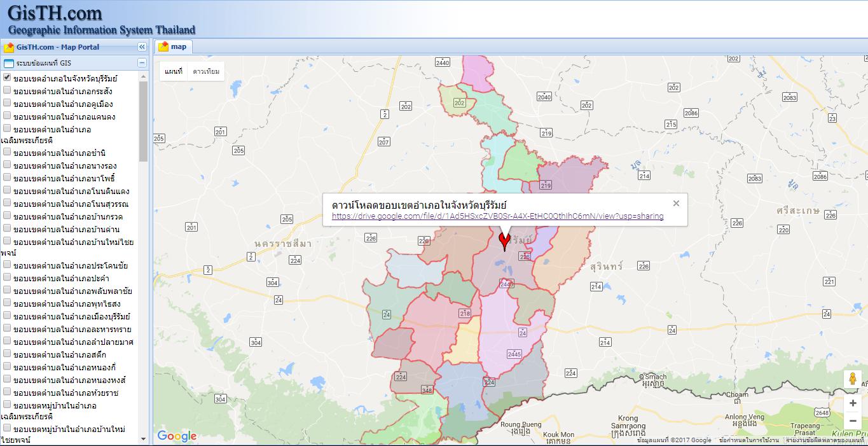Tick ขอบเขตตำบลในอำเภอลำปลายมาศ checkbox
868x446 pixels.
7,341
